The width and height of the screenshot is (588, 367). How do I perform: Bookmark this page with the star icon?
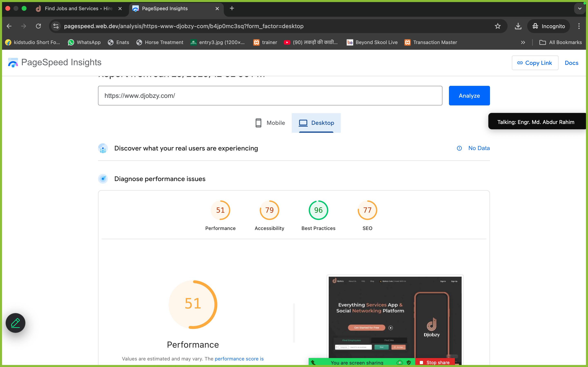tap(498, 26)
